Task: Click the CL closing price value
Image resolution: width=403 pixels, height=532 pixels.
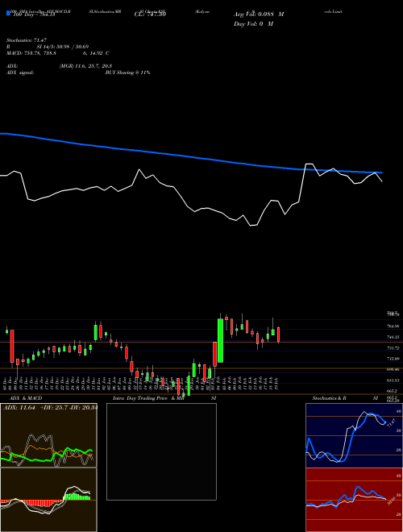Action: pos(150,15)
